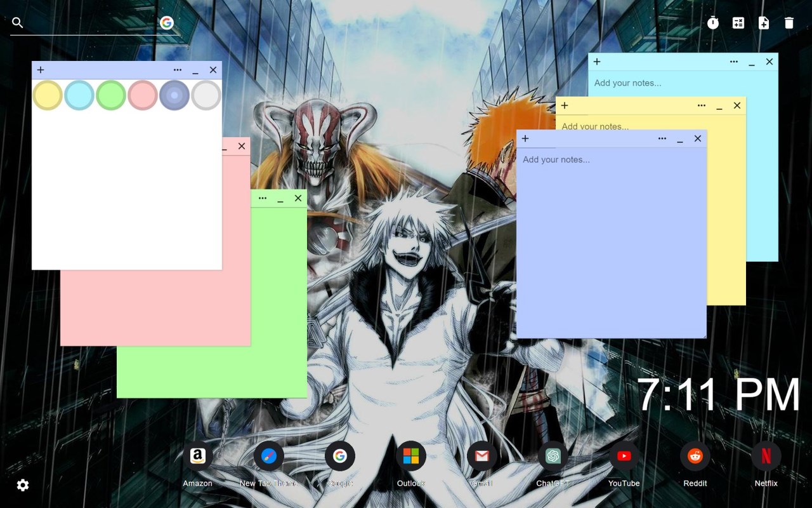
Task: Click plus icon on yellow note
Action: 565,105
